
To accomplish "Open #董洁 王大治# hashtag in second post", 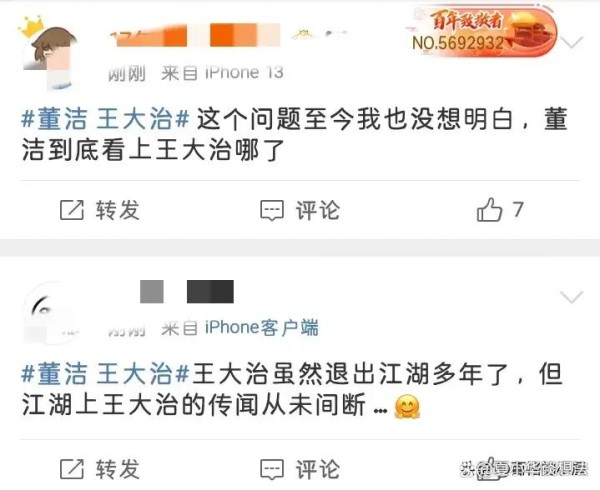I will point(105,374).
